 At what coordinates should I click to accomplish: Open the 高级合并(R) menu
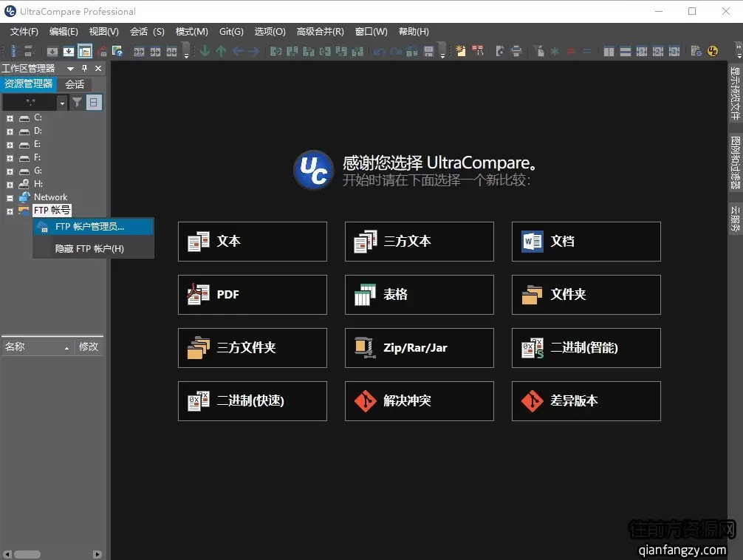321,31
